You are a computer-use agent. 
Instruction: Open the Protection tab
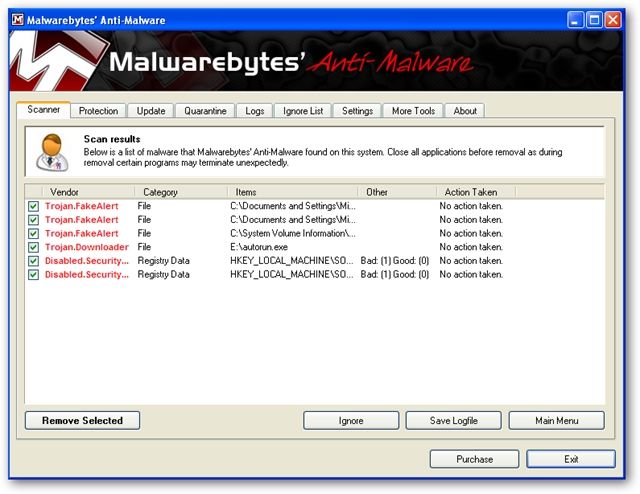(98, 111)
